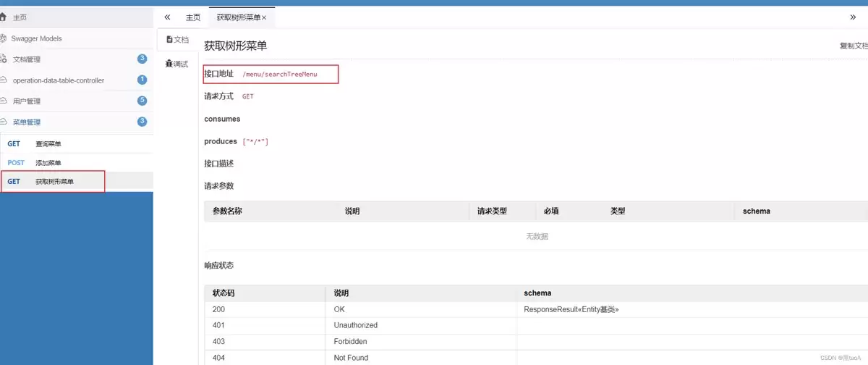Open Swagger Models in the sidebar
This screenshot has width=868, height=365.
point(77,38)
